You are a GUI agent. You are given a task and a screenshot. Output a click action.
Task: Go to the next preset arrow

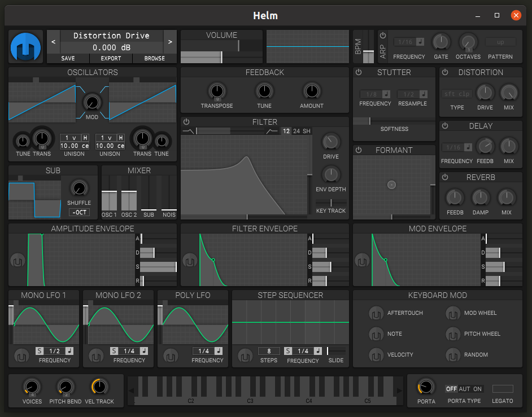[x=169, y=41]
